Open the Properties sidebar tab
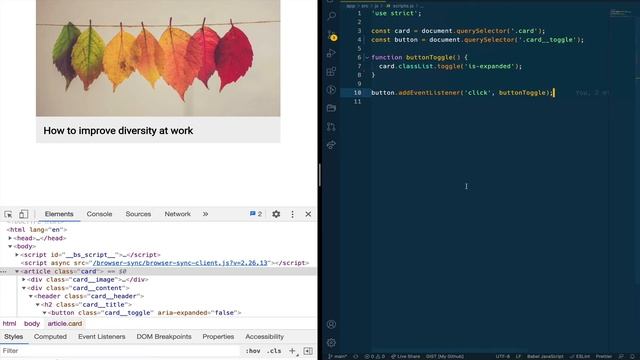The image size is (640, 360). 218,337
